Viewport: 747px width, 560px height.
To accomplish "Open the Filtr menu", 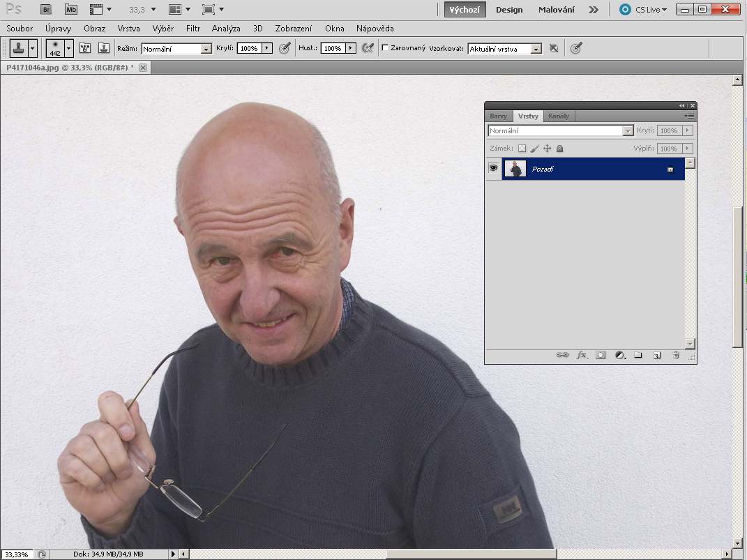I will point(193,29).
